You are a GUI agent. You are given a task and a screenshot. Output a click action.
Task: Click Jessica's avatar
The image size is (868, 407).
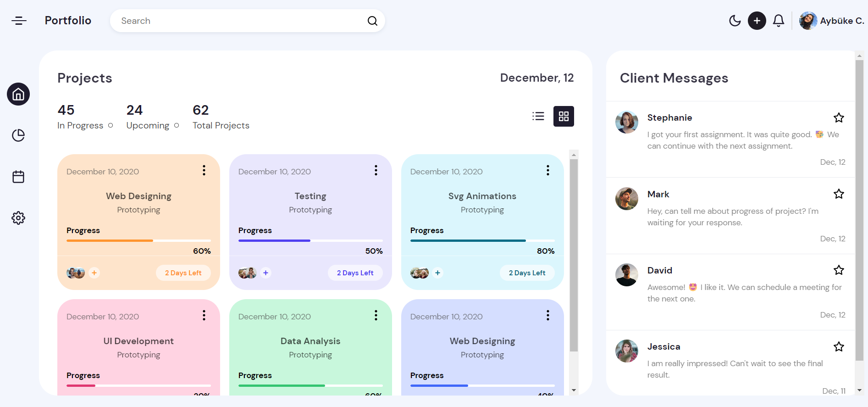coord(627,351)
